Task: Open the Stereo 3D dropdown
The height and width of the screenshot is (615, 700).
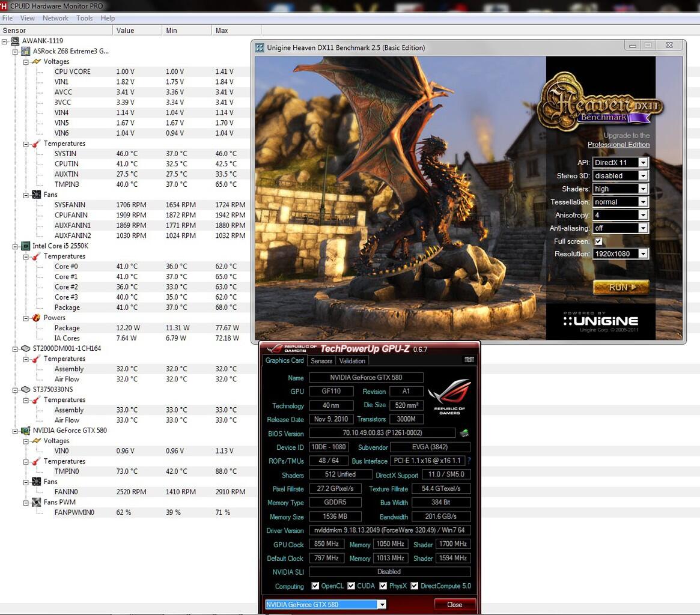Action: point(621,176)
